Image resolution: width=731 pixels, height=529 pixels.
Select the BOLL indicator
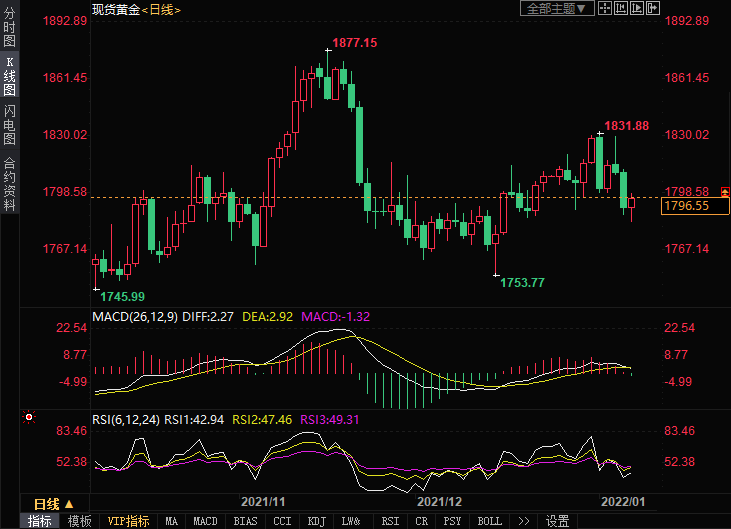[x=489, y=521]
